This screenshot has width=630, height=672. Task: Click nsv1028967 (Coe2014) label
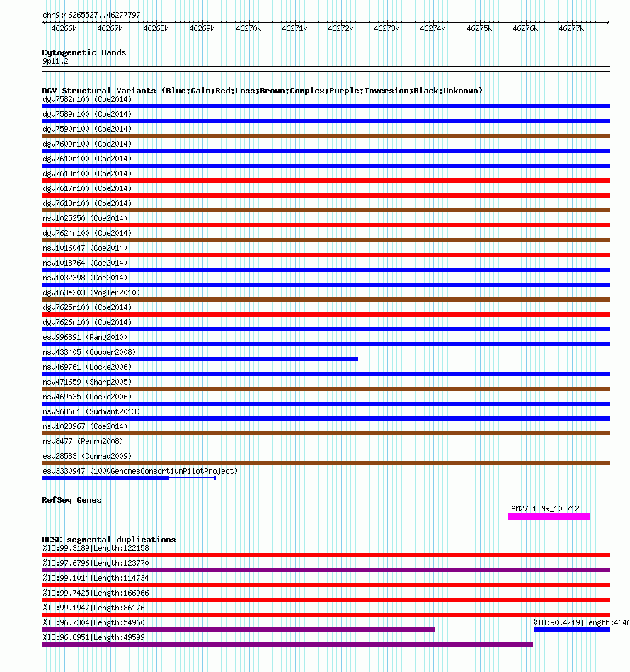85,426
